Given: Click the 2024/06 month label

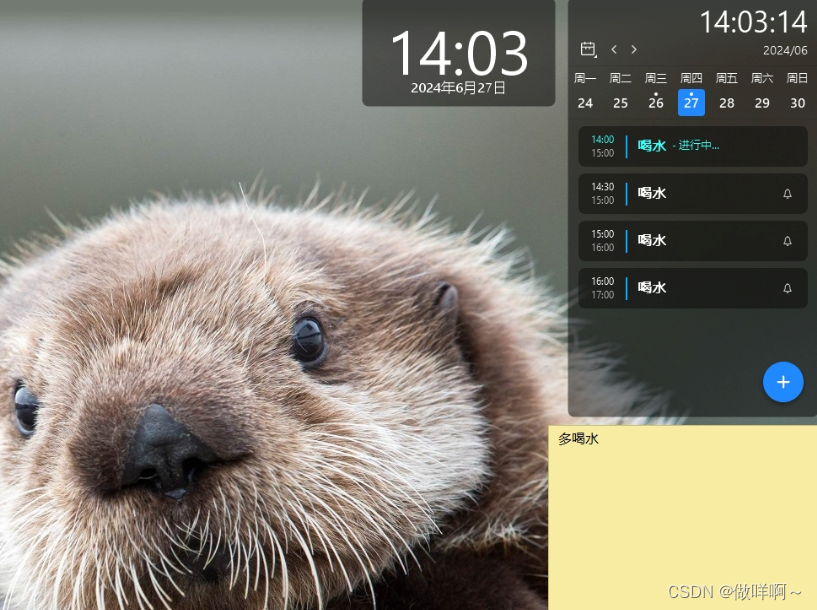Looking at the screenshot, I should click(785, 51).
